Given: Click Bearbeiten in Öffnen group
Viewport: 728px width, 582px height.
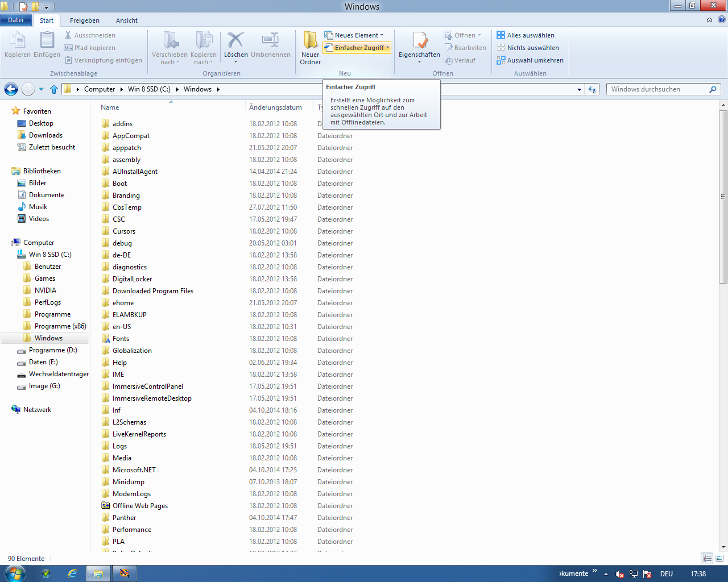Looking at the screenshot, I should 465,48.
